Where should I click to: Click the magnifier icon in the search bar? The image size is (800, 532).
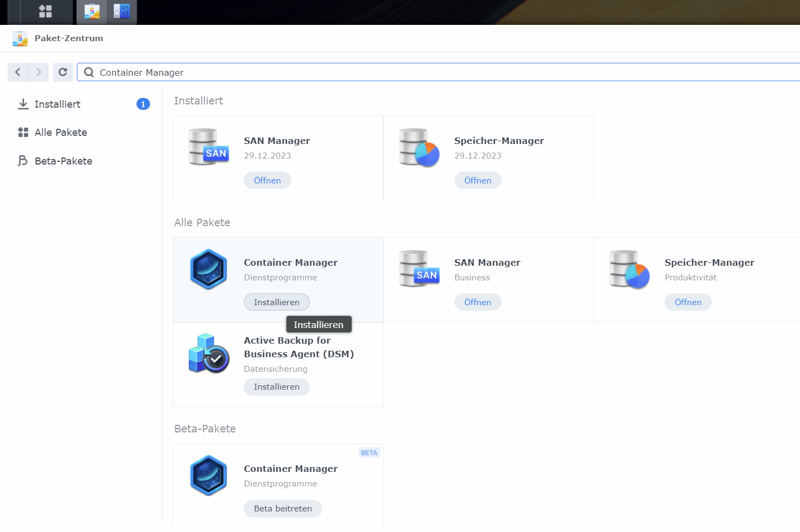click(88, 72)
